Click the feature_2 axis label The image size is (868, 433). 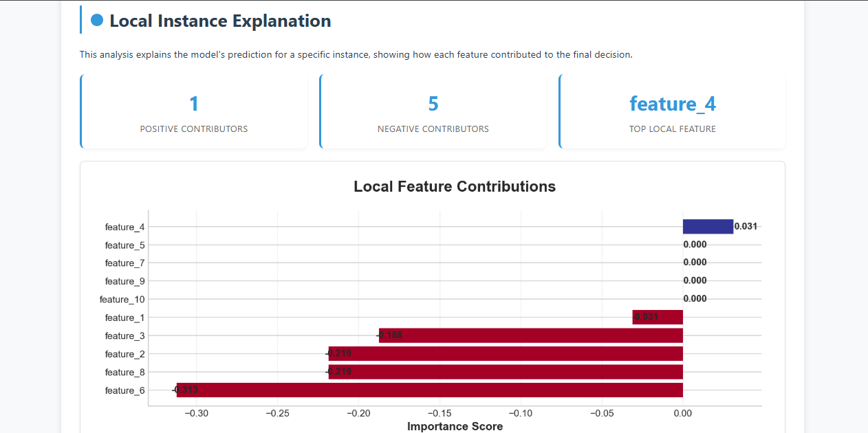tap(124, 354)
